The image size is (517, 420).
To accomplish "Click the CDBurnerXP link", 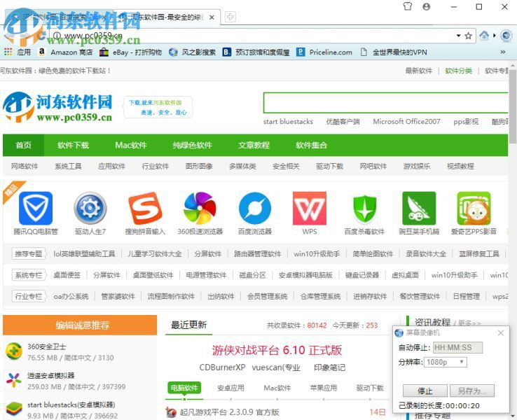I will click(222, 367).
